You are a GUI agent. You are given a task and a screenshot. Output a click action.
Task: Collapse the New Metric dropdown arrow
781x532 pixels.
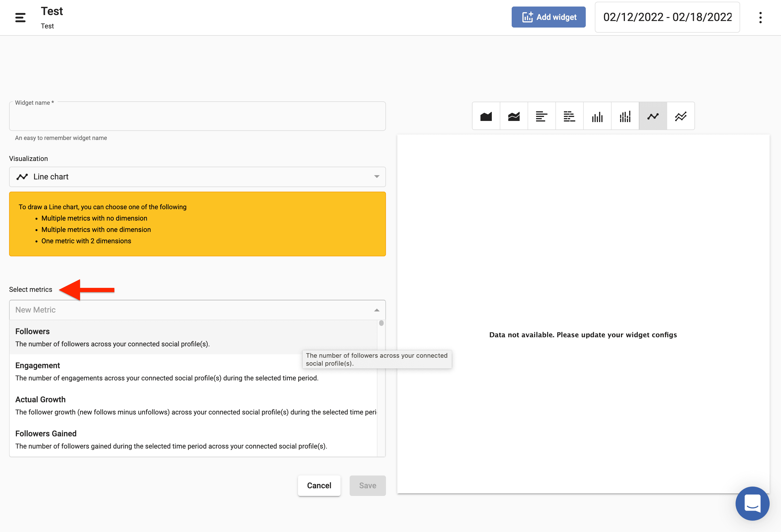pos(377,310)
